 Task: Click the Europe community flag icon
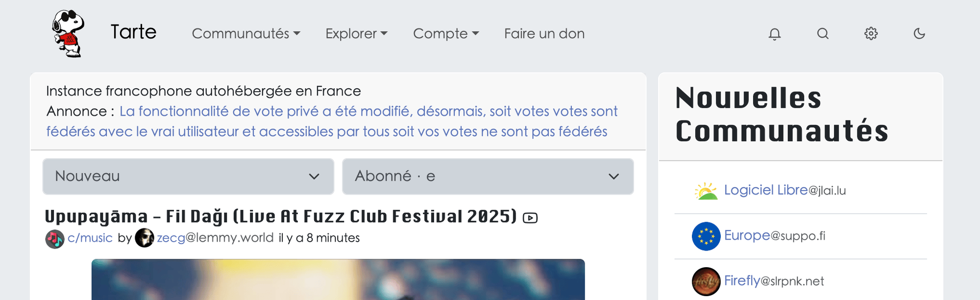click(706, 236)
